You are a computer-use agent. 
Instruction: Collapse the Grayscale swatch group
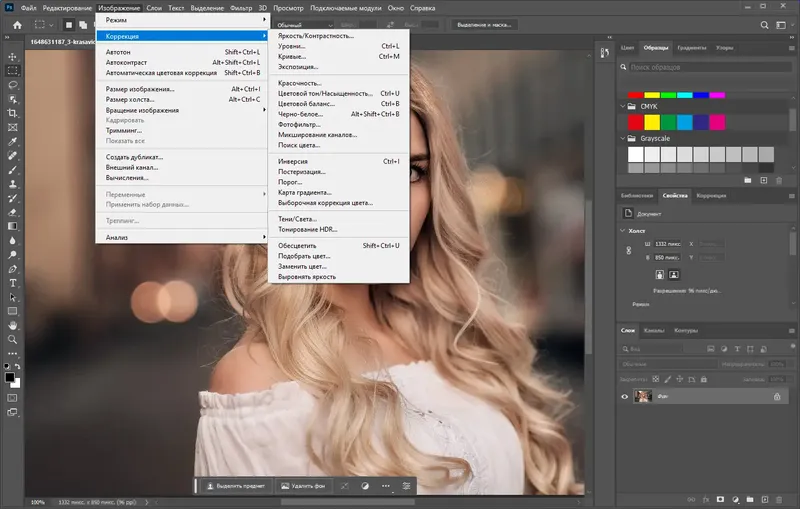[x=622, y=138]
